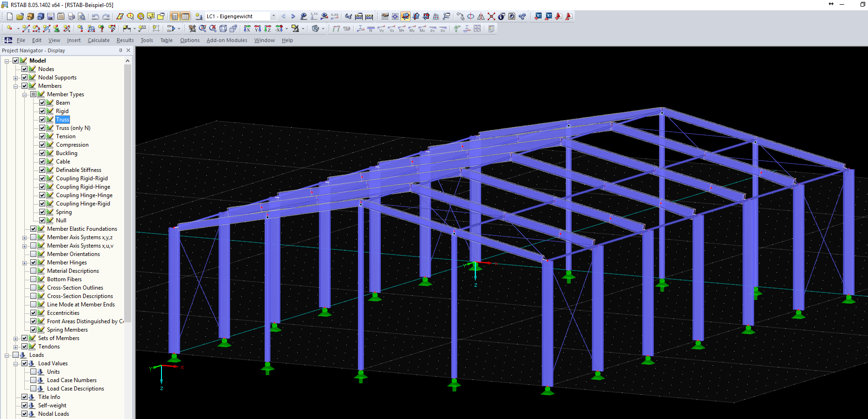Show axial force N results icon

pos(371,28)
